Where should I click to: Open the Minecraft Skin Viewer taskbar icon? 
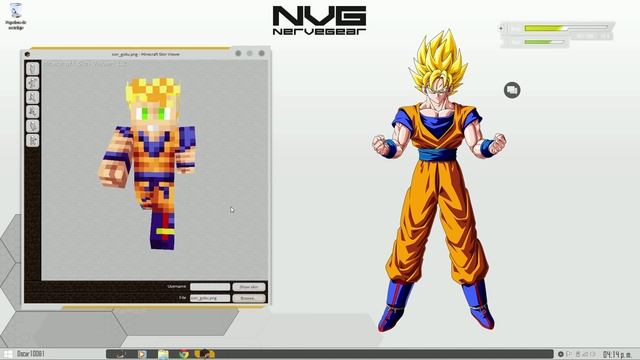pyautogui.click(x=204, y=354)
